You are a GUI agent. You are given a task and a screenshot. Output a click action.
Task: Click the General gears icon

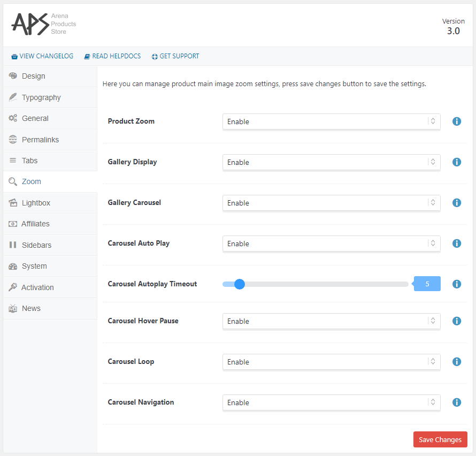pyautogui.click(x=13, y=118)
